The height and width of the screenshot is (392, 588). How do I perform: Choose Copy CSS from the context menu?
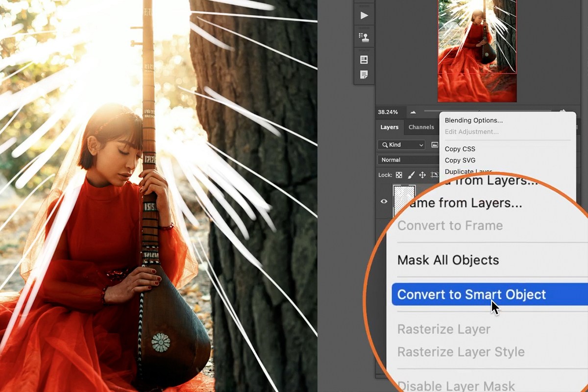[460, 149]
